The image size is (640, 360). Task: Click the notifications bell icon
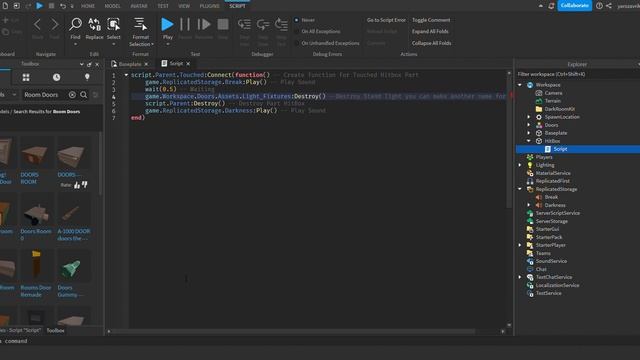(x=551, y=6)
